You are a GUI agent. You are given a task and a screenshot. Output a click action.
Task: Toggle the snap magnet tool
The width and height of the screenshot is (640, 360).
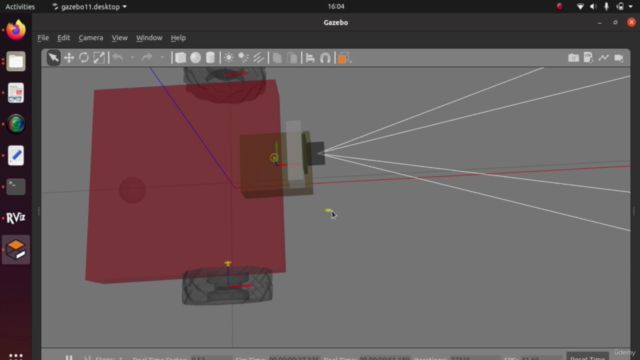coord(325,58)
